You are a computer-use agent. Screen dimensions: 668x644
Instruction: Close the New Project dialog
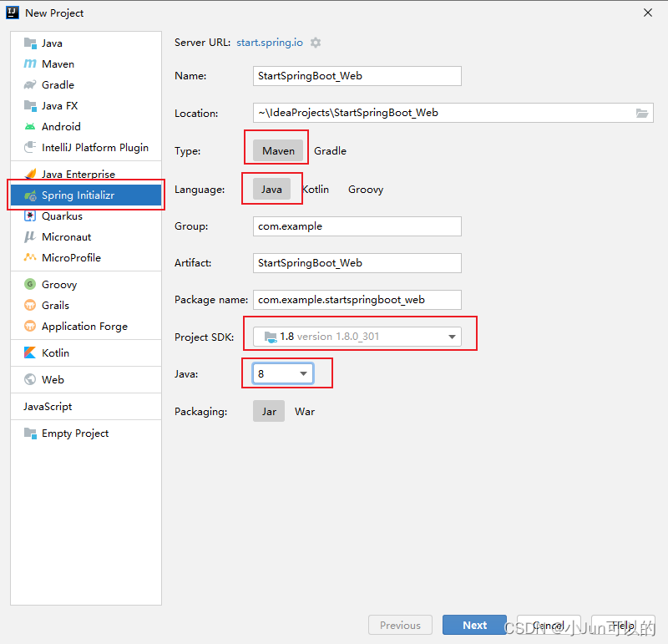[648, 13]
